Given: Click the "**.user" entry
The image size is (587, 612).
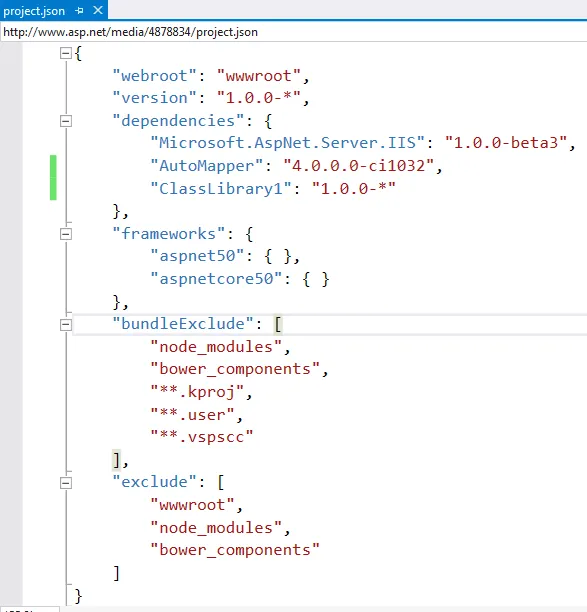Looking at the screenshot, I should point(192,415).
